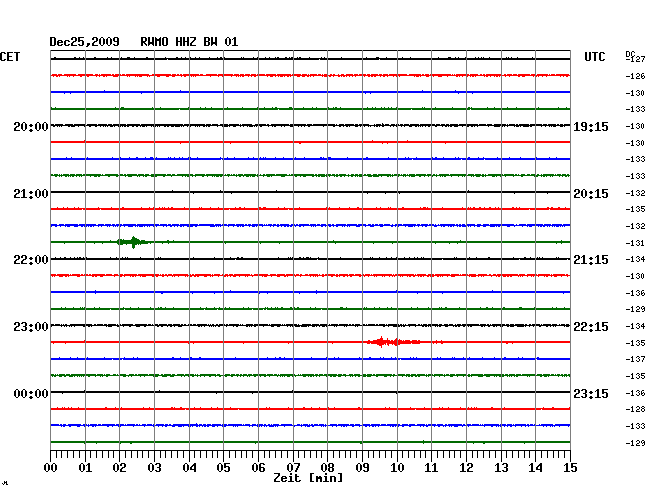The image size is (650, 494).
Task: Click minute 00 on the time axis
Action: (x=51, y=468)
